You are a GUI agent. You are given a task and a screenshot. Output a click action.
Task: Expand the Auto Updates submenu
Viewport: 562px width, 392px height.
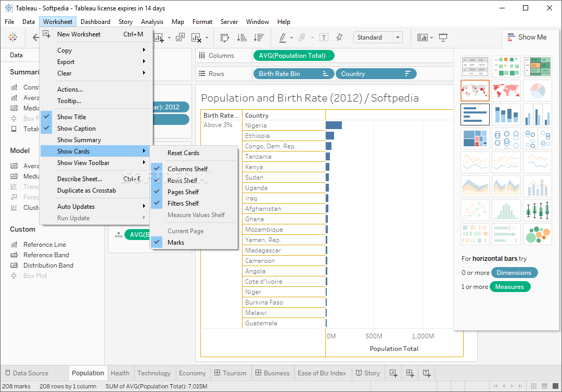coord(95,207)
